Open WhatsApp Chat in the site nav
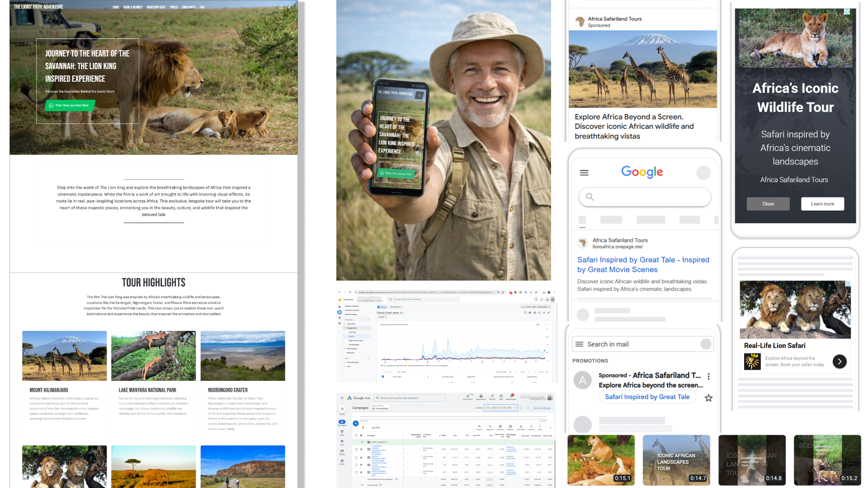 (x=156, y=7)
